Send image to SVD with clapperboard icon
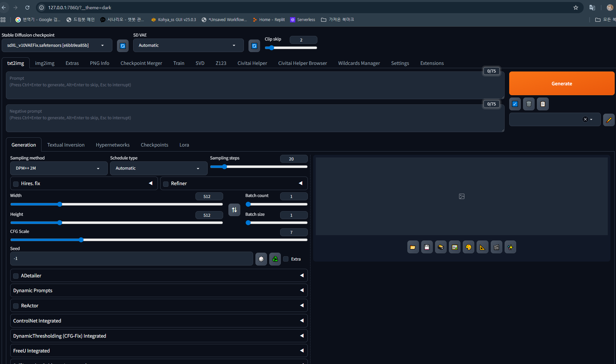This screenshot has height=364, width=616. coord(496,247)
